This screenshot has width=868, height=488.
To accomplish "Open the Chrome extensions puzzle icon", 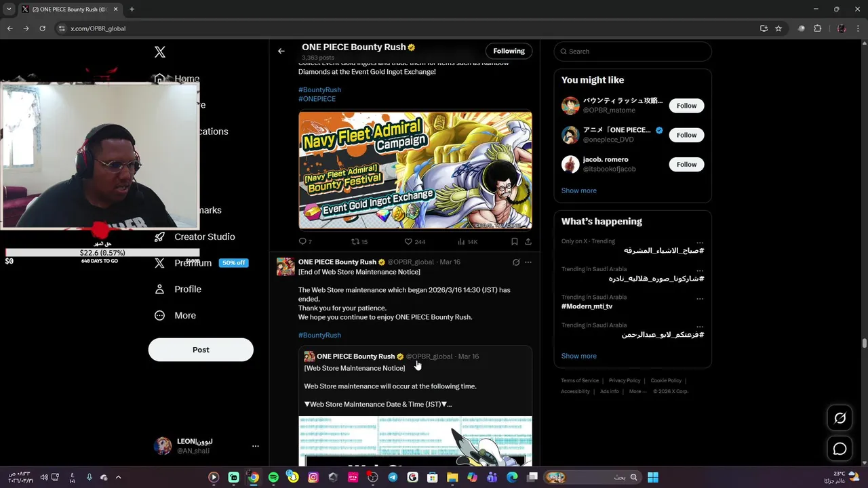I will (x=817, y=28).
